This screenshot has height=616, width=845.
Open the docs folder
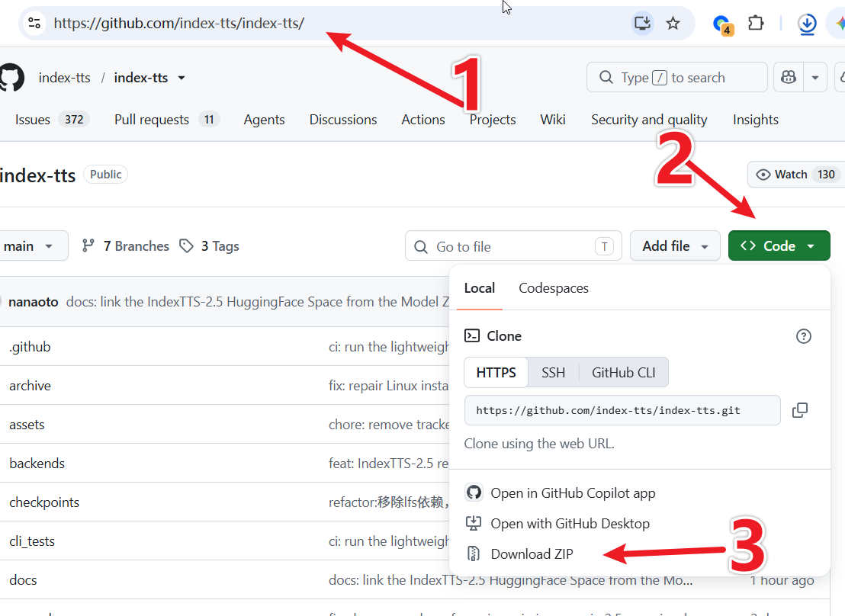click(x=23, y=580)
